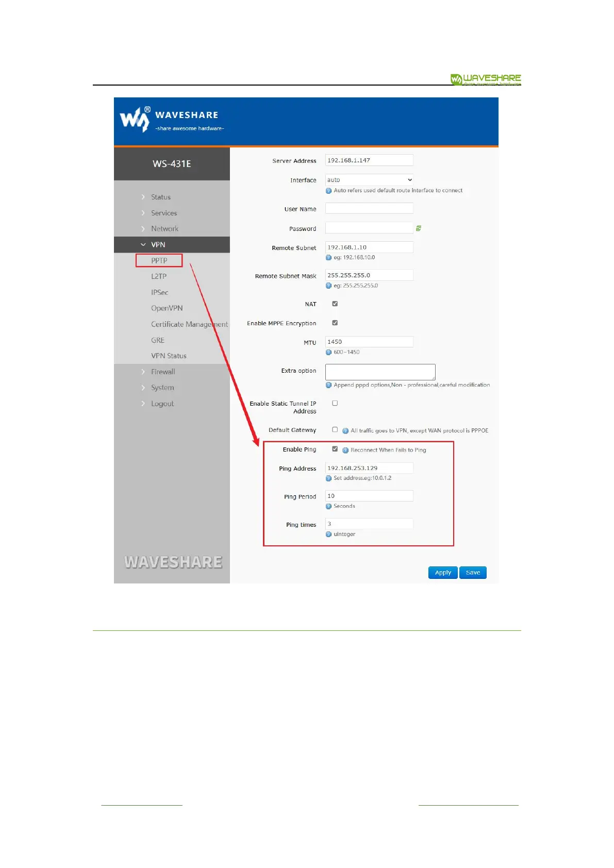Open Certificate Management under VPN
The height and width of the screenshot is (868, 614).
tap(189, 324)
